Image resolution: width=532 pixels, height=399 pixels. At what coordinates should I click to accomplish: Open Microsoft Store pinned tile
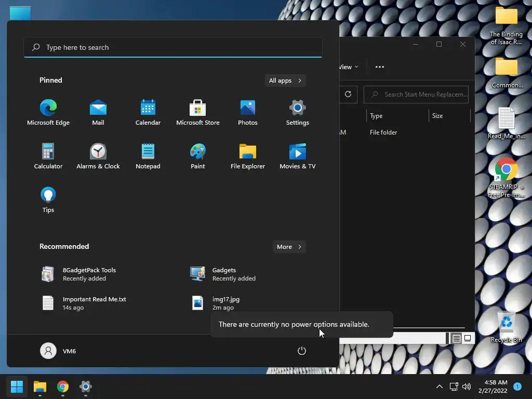[x=198, y=112]
